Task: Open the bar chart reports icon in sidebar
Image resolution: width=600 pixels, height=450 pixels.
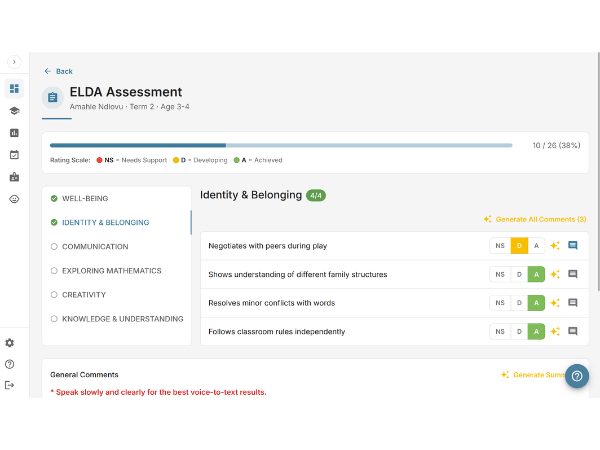Action: [x=14, y=133]
